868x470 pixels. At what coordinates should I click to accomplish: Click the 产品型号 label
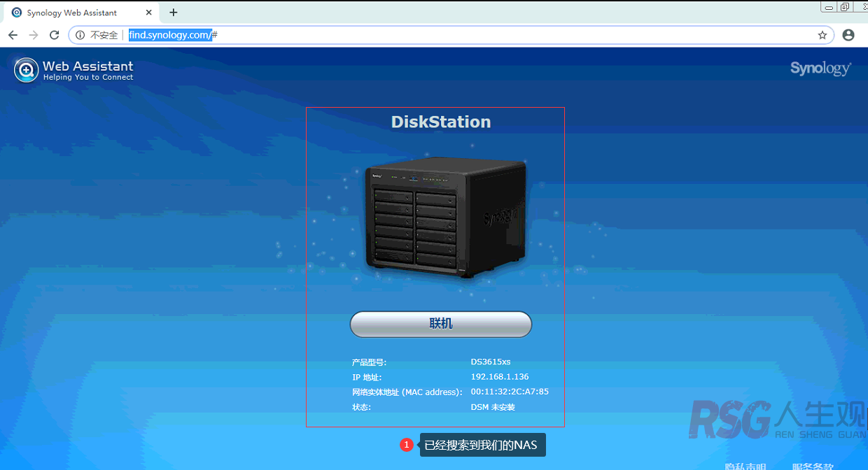click(370, 362)
